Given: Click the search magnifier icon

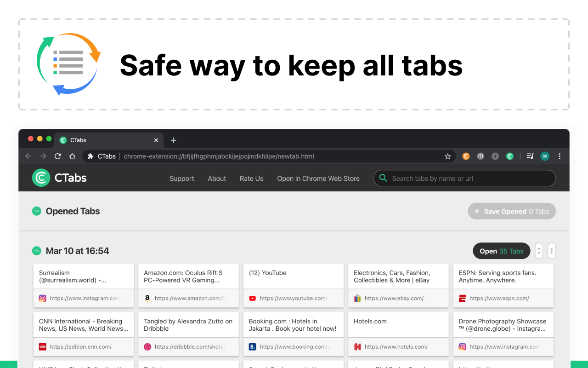Looking at the screenshot, I should 383,178.
